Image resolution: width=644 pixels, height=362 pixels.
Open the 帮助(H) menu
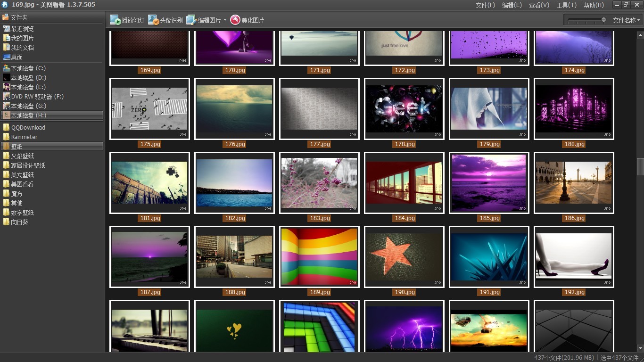tap(594, 5)
